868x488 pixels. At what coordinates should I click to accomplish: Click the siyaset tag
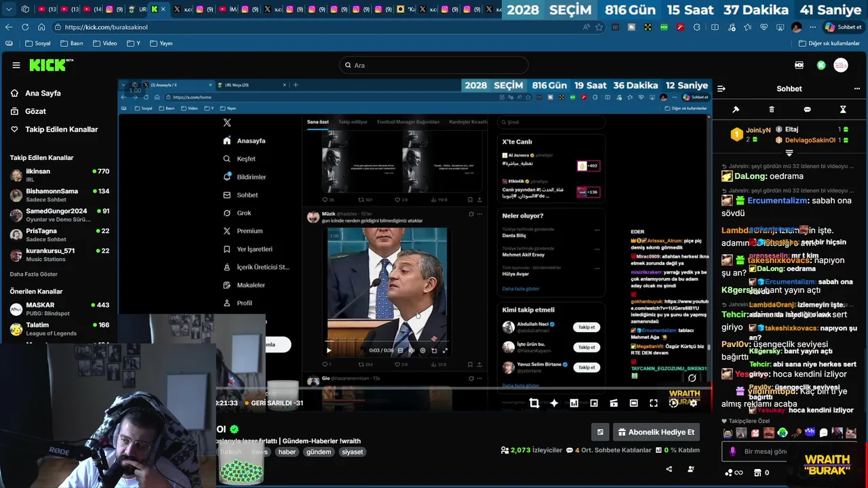coord(352,452)
